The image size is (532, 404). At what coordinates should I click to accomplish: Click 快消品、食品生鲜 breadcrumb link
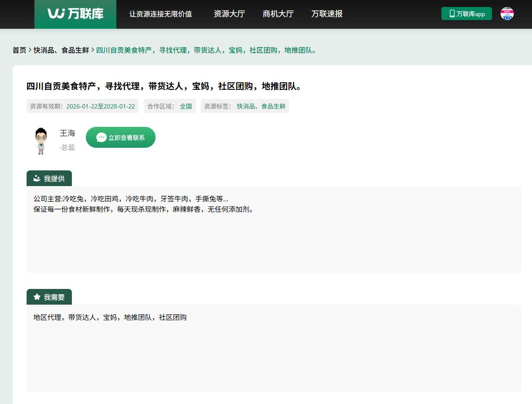pyautogui.click(x=61, y=50)
